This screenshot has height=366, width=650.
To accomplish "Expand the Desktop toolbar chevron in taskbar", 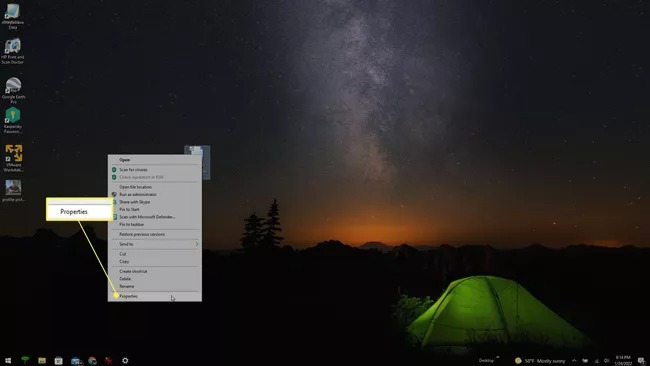I will [x=497, y=358].
